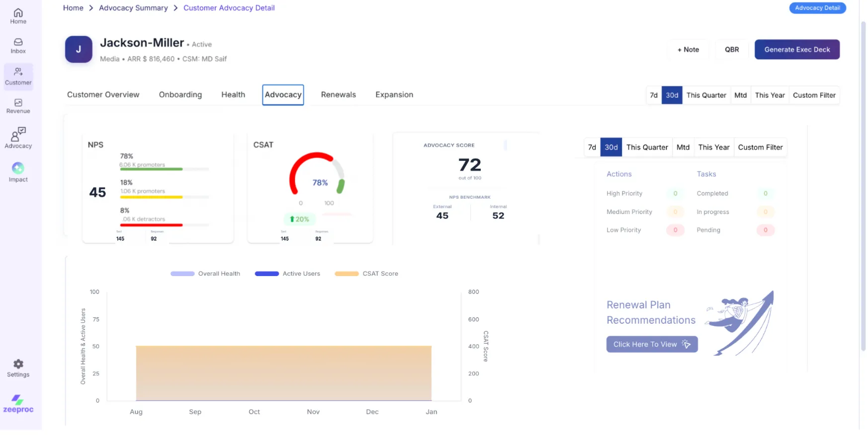Open Settings gear in sidebar

[18, 368]
